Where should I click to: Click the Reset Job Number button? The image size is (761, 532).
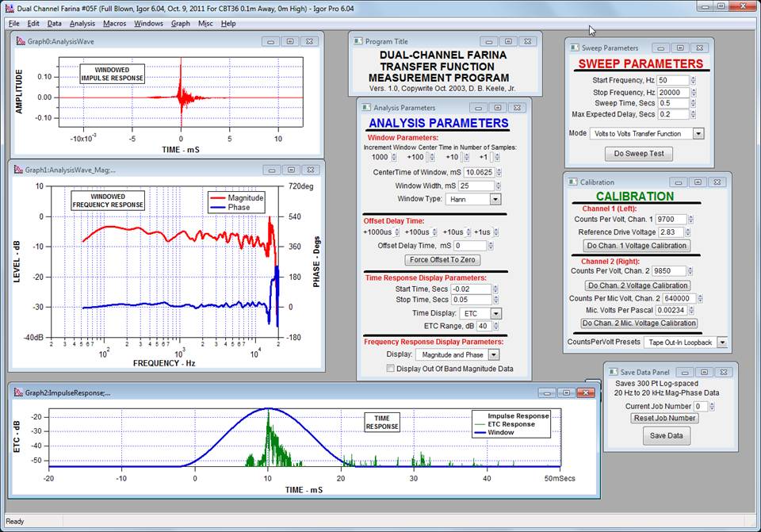point(664,418)
